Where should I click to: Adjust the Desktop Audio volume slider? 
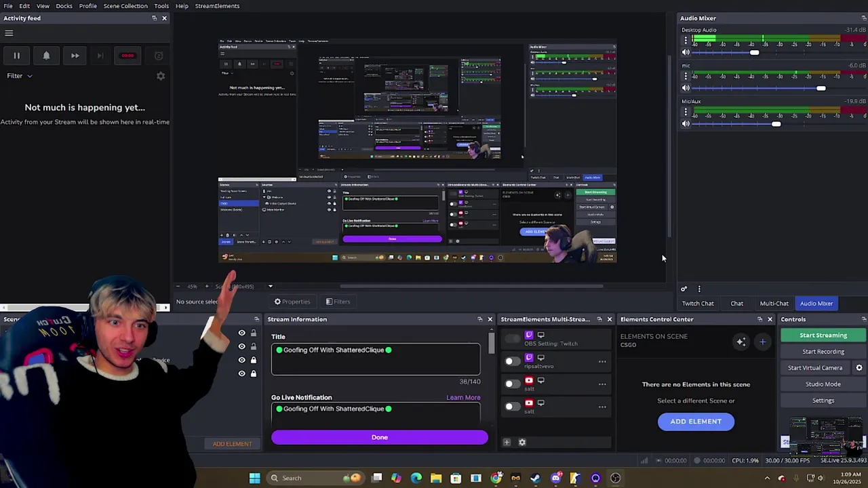coord(754,52)
